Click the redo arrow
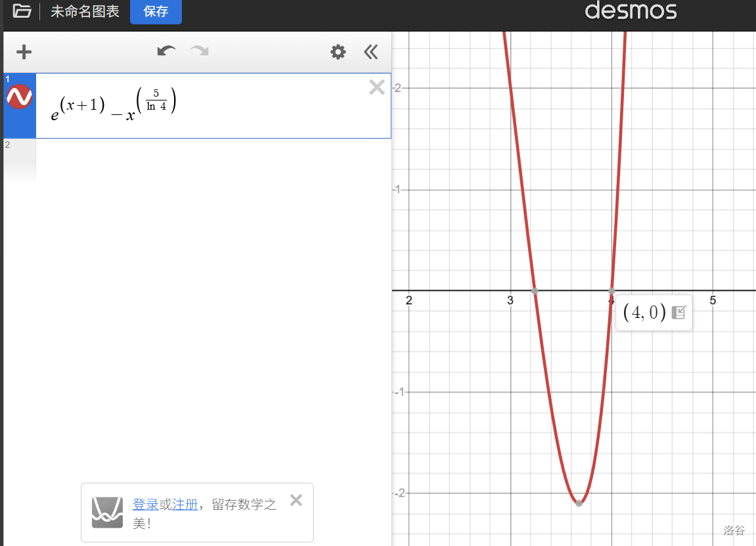756x546 pixels. [x=200, y=52]
